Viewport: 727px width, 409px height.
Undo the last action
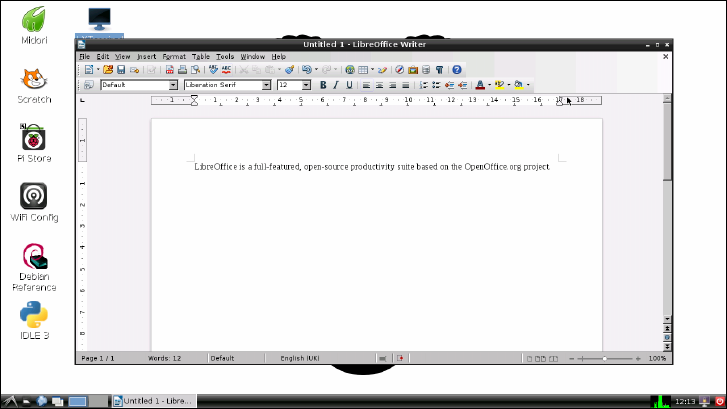306,70
